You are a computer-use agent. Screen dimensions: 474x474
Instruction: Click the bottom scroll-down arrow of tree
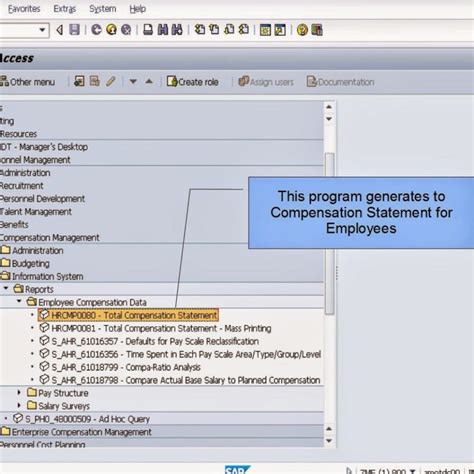[x=329, y=441]
